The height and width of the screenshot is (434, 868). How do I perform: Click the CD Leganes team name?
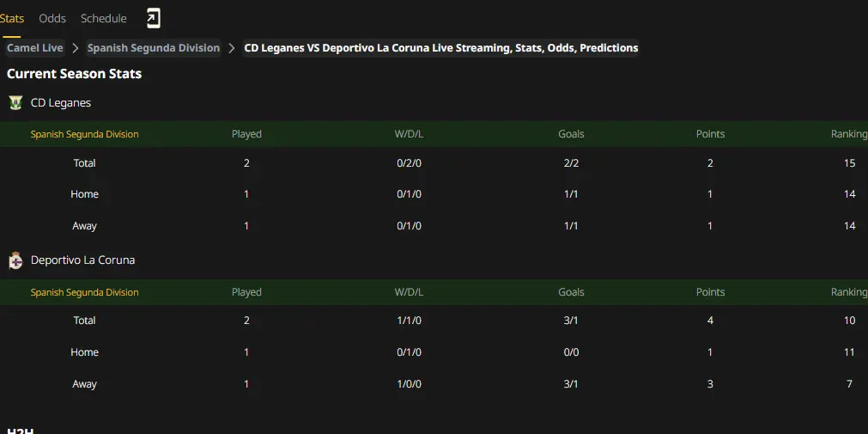(61, 102)
